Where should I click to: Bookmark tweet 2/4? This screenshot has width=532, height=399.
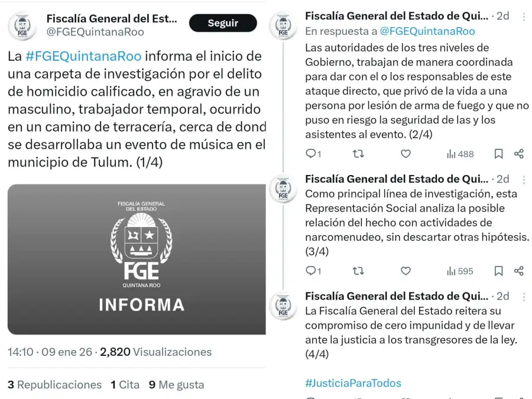(x=498, y=154)
